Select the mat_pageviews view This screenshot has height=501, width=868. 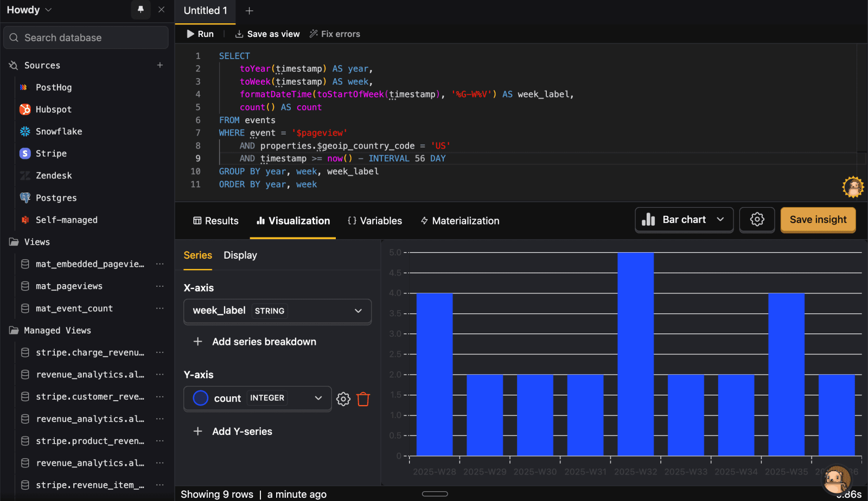[x=69, y=286]
